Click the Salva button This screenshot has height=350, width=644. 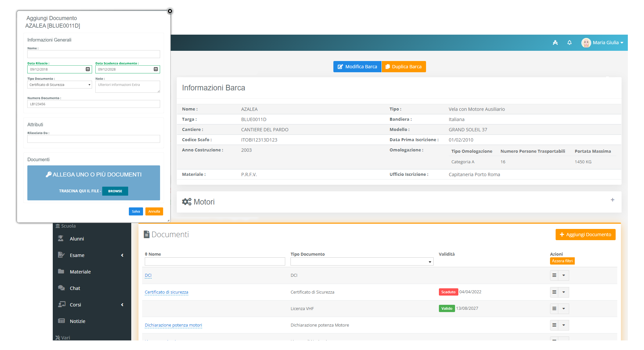tap(136, 211)
